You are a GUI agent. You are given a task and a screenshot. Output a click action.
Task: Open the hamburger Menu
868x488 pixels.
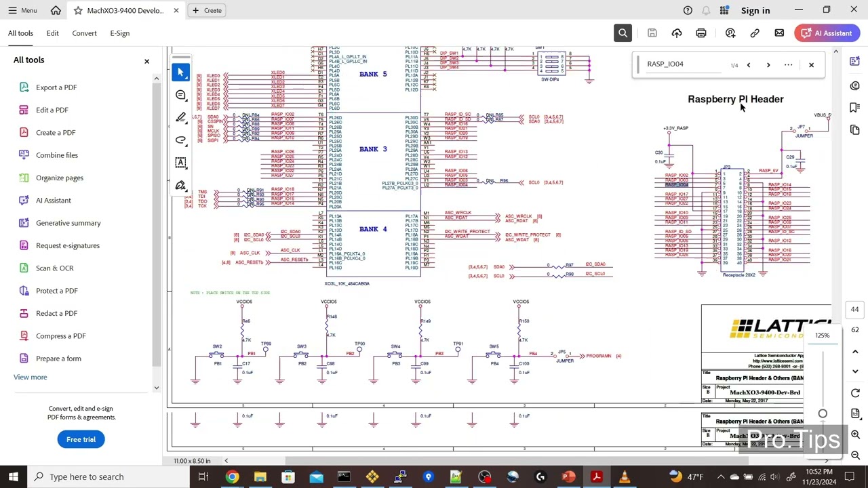[22, 10]
